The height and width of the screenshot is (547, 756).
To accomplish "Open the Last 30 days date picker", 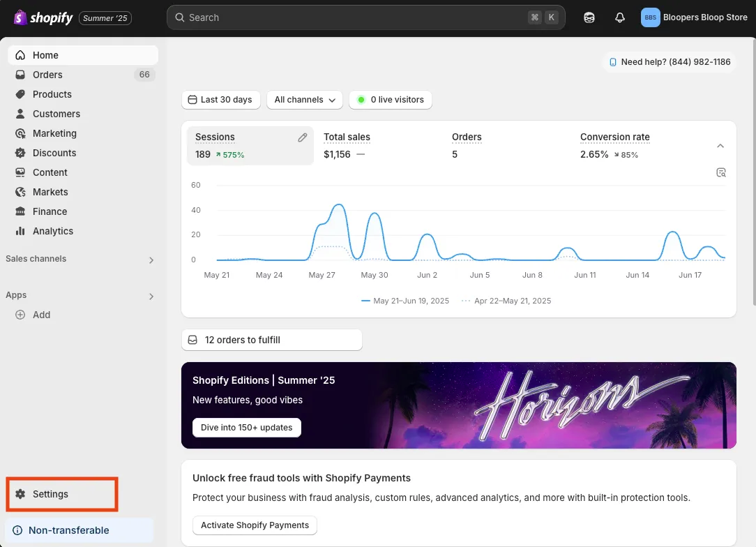I will pos(221,100).
